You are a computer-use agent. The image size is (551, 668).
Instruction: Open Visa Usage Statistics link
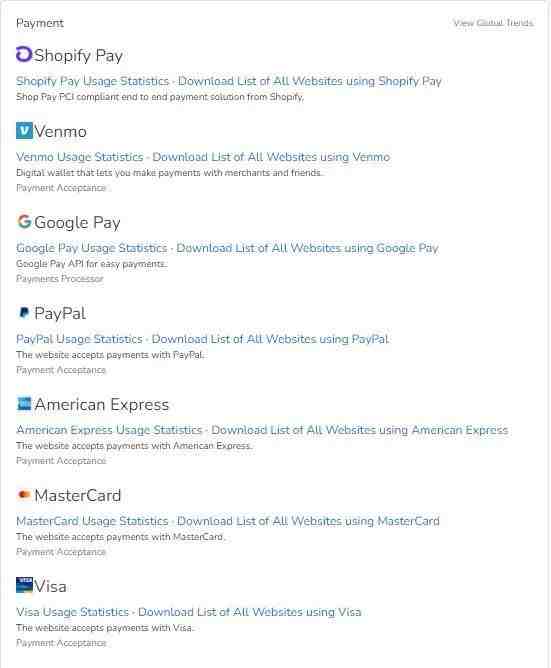(72, 612)
